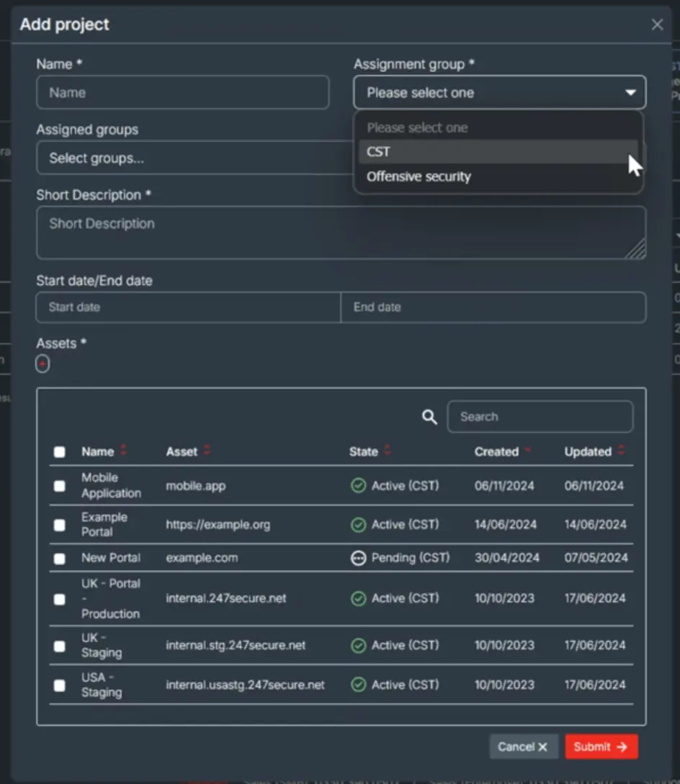Sort by the Updated column arrows
Screen dimensions: 680x784
tap(621, 450)
